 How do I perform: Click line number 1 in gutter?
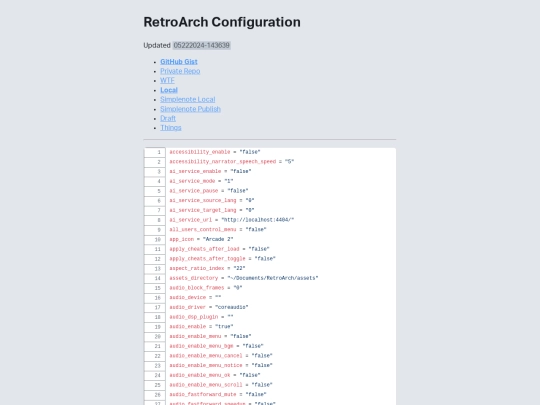155,152
